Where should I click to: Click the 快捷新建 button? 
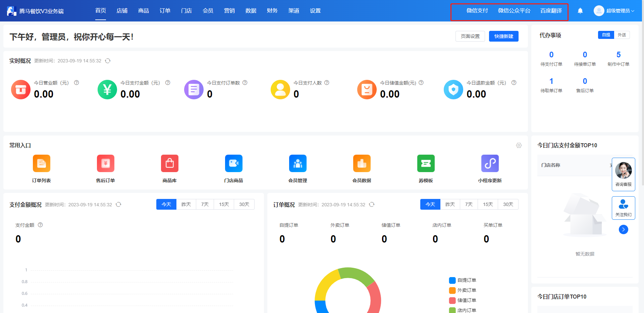click(x=504, y=36)
